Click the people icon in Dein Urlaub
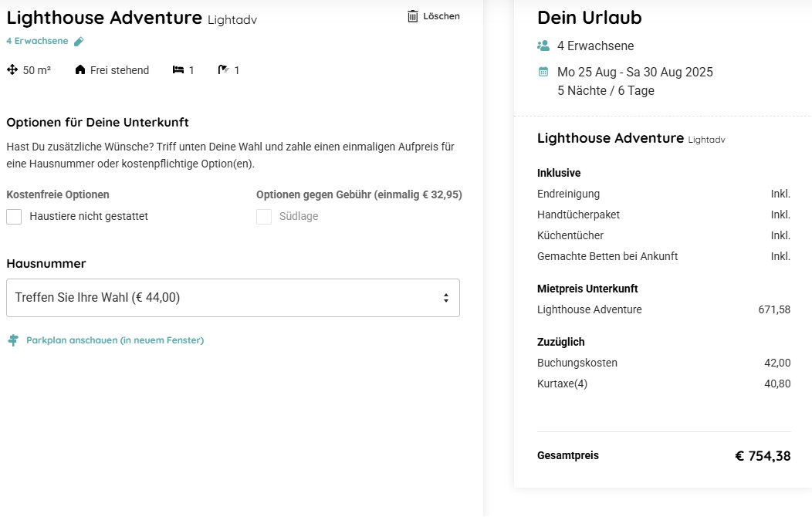This screenshot has height=517, width=812. pos(543,46)
